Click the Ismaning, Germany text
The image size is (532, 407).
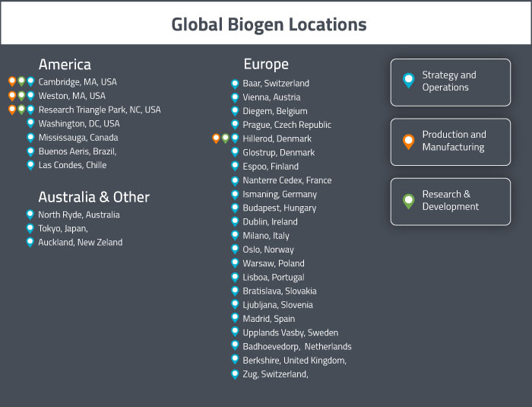[x=280, y=194]
